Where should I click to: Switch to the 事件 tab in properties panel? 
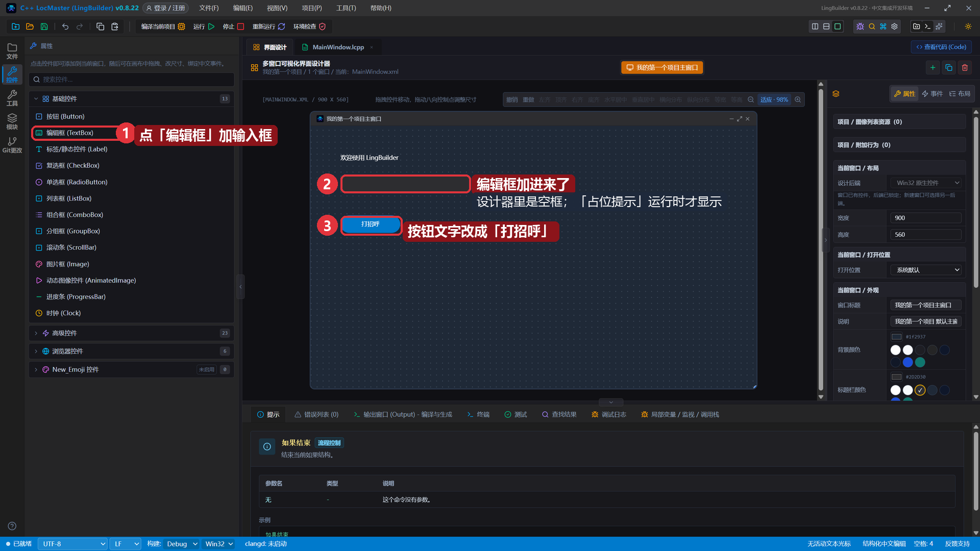click(933, 94)
